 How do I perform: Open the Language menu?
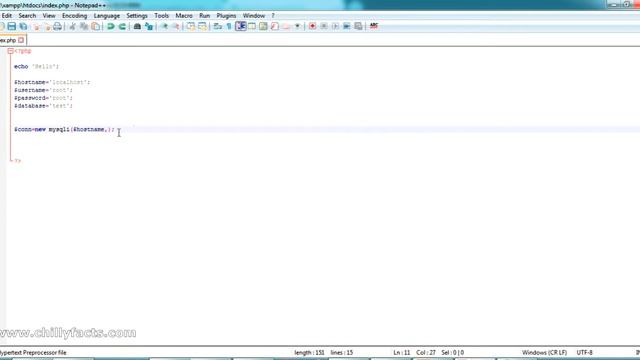point(107,16)
